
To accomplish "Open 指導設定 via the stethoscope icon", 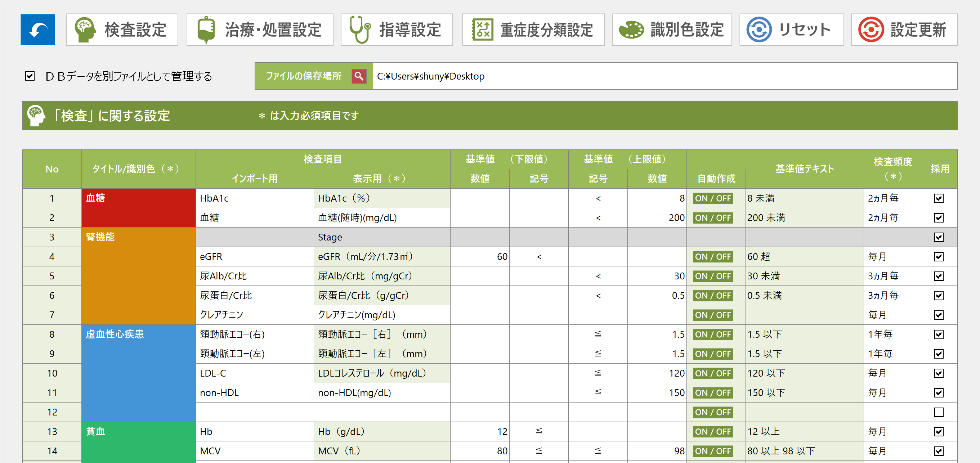I will tap(359, 30).
